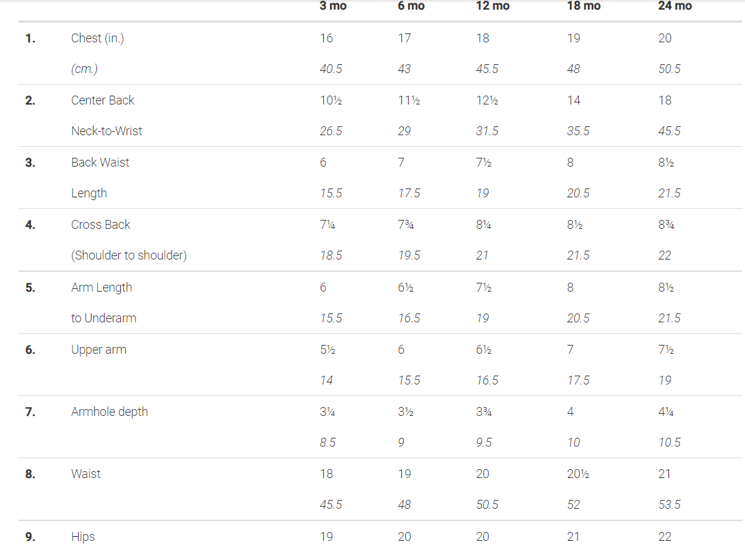Click the Chest (in.) row label
745x560 pixels.
(98, 38)
